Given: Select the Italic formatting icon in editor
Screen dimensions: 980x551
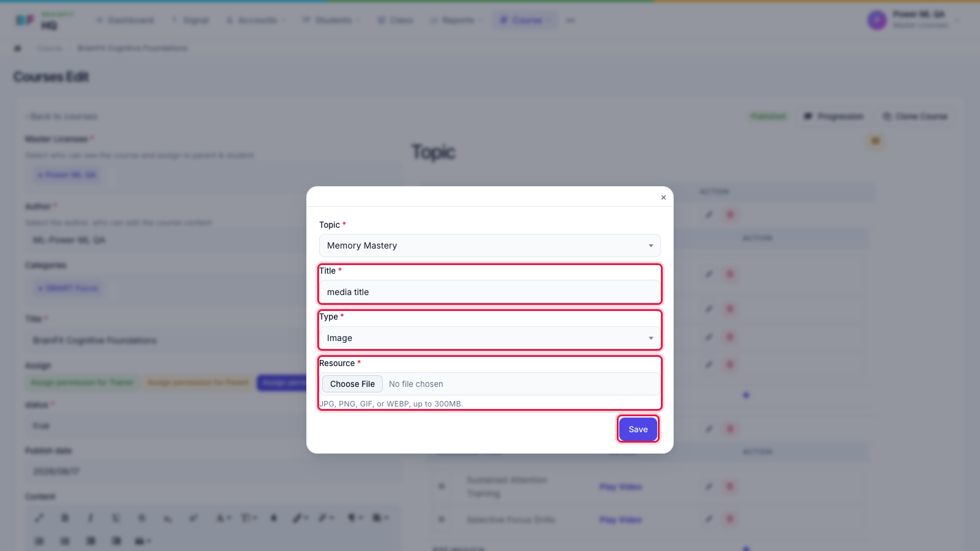Looking at the screenshot, I should [91, 518].
